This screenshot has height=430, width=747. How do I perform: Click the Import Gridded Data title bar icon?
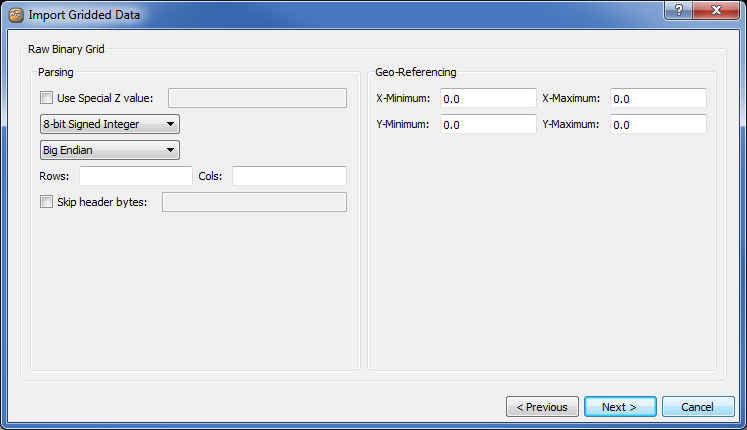16,15
